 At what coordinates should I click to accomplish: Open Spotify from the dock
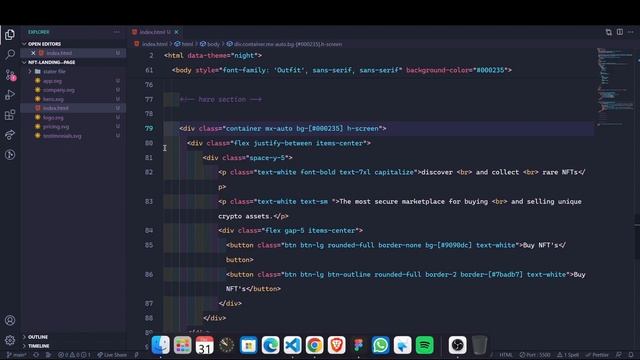pos(424,345)
